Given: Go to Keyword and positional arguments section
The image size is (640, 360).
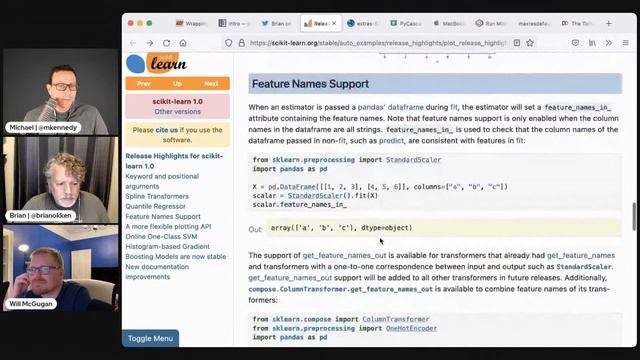Looking at the screenshot, I should [x=162, y=181].
